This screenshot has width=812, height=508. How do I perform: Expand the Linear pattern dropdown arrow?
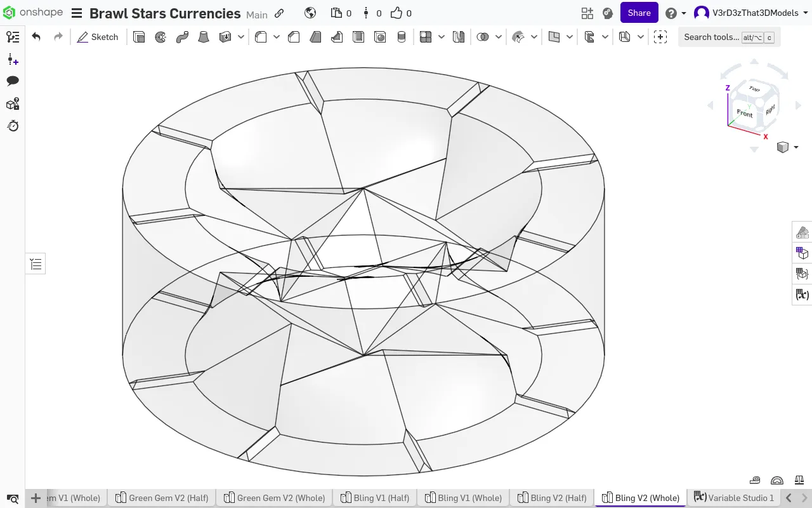click(442, 37)
